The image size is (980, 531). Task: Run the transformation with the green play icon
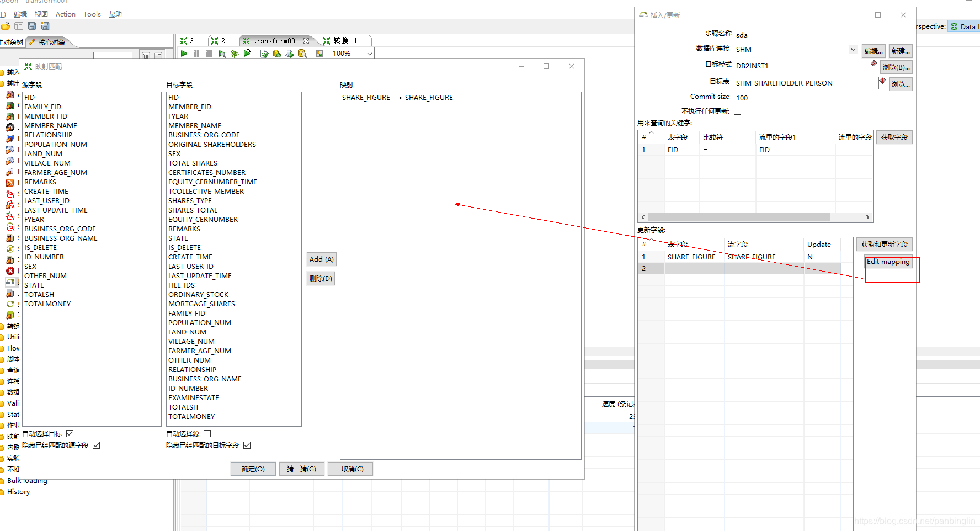pyautogui.click(x=184, y=54)
